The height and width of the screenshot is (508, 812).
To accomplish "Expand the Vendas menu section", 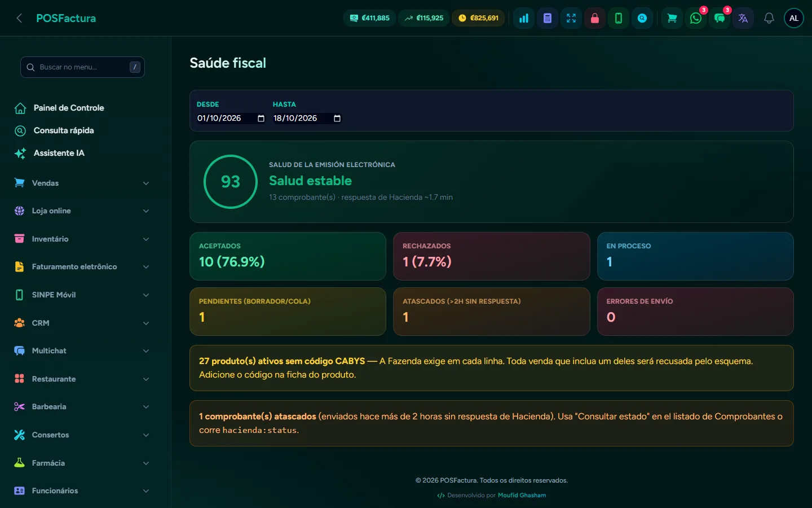I will coord(82,183).
